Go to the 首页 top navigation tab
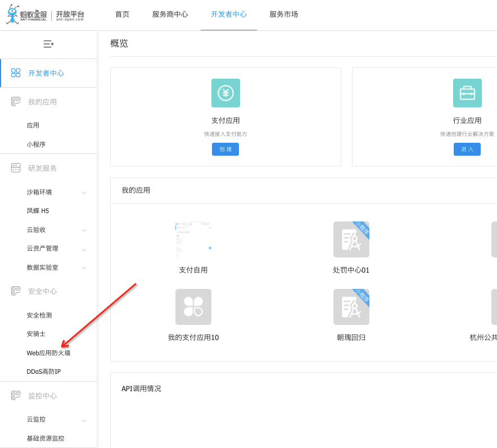 tap(122, 14)
